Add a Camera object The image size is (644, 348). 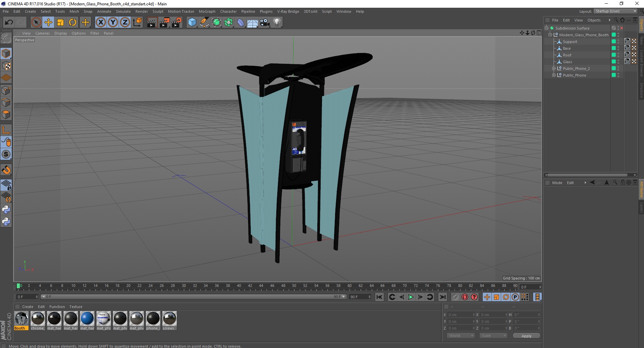point(265,23)
